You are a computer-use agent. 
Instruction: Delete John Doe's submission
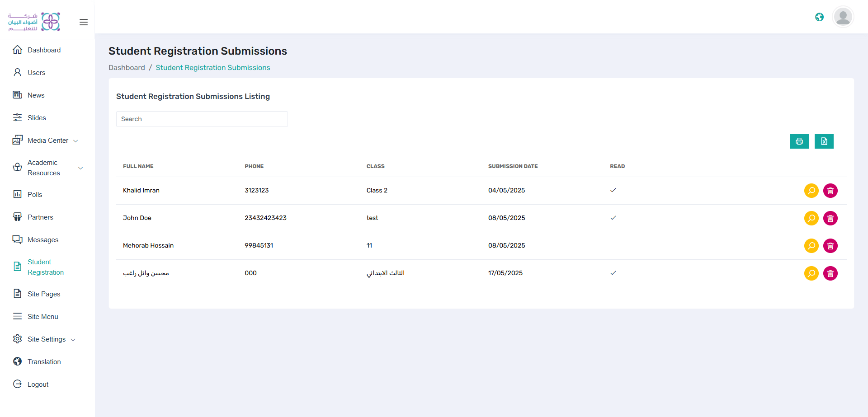point(830,218)
